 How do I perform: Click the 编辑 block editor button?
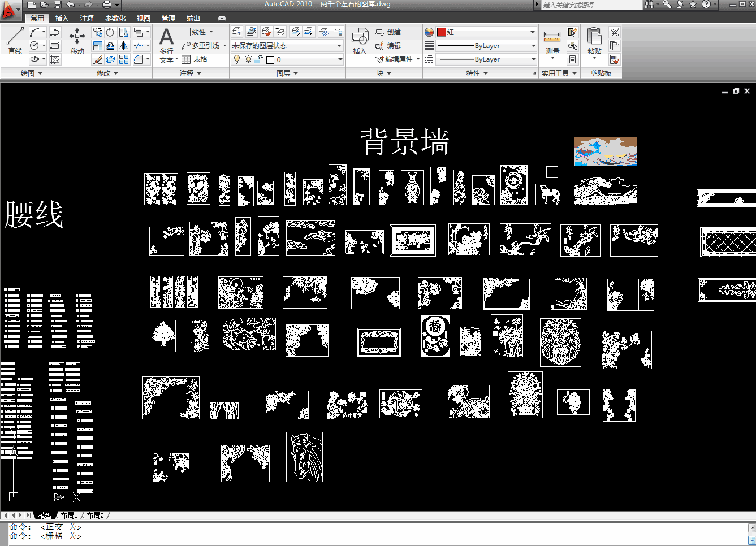pos(388,46)
